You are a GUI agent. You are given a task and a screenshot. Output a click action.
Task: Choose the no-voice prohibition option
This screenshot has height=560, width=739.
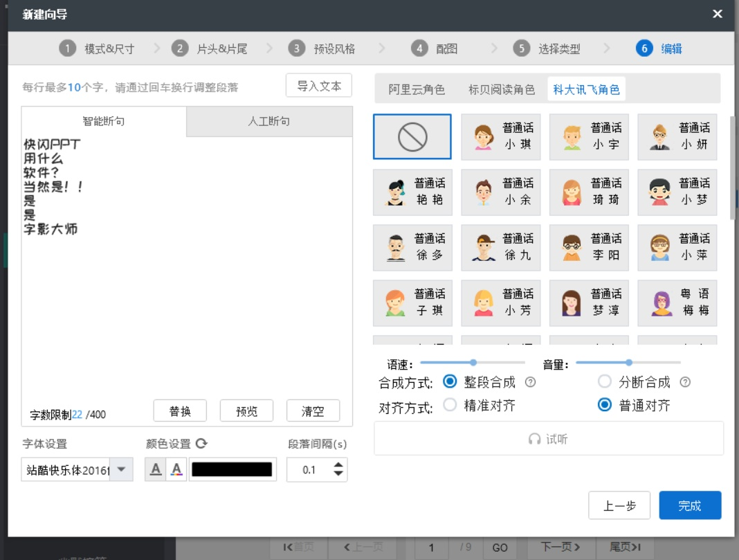coord(412,136)
